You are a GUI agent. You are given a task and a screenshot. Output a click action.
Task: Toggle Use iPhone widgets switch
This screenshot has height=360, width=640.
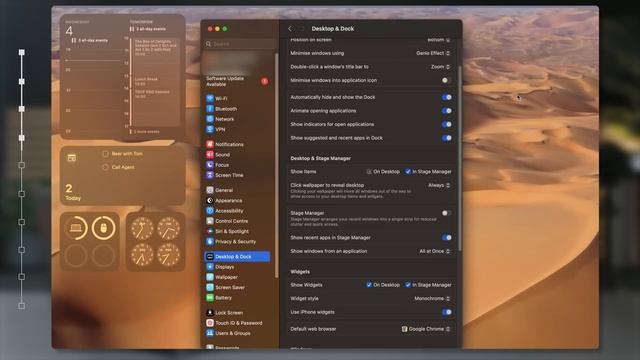pos(447,312)
